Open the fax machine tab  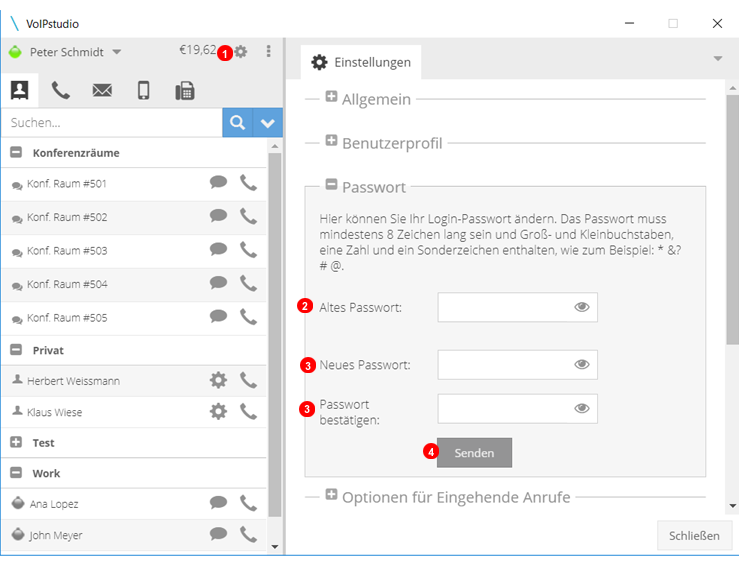click(185, 90)
